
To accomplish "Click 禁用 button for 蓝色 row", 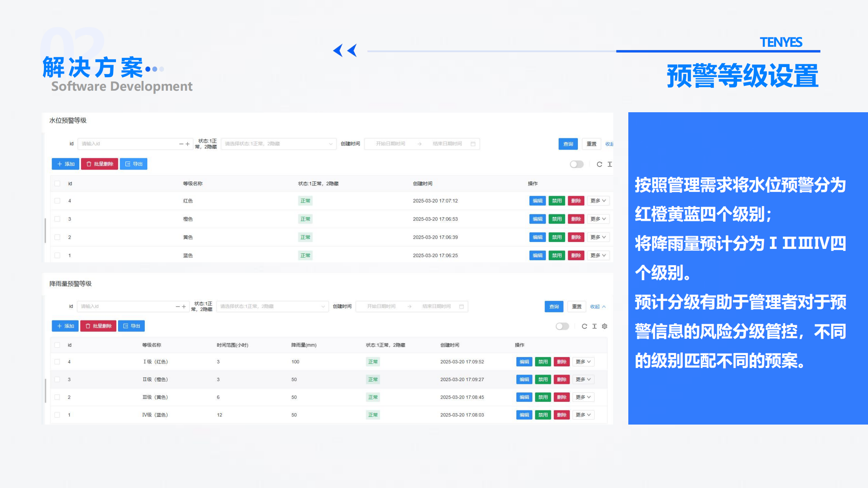I will click(x=556, y=256).
